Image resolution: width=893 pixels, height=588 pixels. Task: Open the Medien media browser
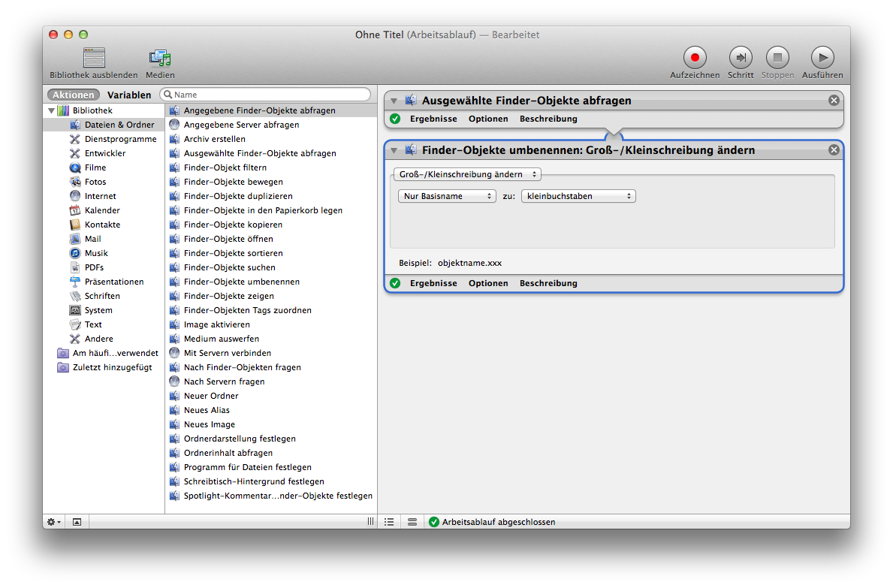[160, 58]
